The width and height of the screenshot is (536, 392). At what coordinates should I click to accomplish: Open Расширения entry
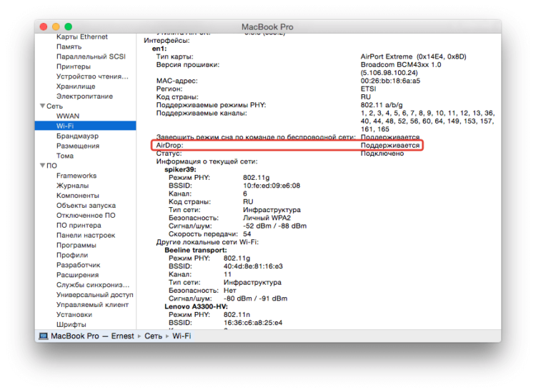pos(78,274)
